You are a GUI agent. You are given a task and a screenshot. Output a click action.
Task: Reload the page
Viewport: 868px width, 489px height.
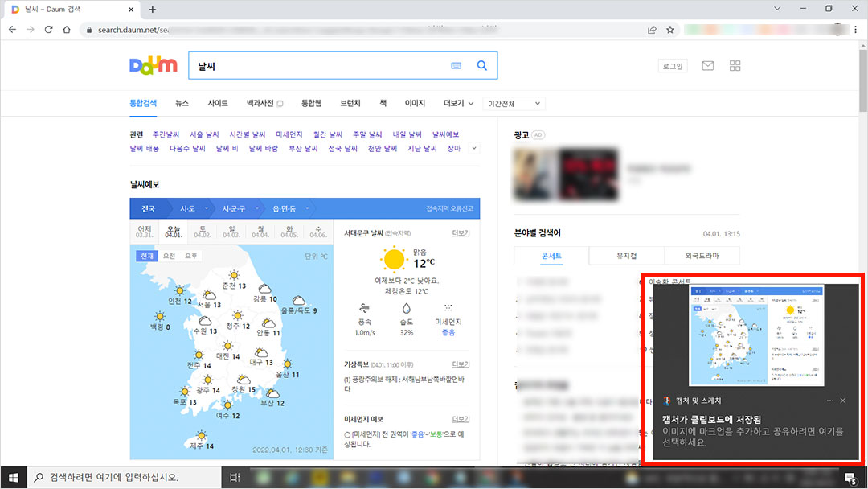click(x=49, y=29)
